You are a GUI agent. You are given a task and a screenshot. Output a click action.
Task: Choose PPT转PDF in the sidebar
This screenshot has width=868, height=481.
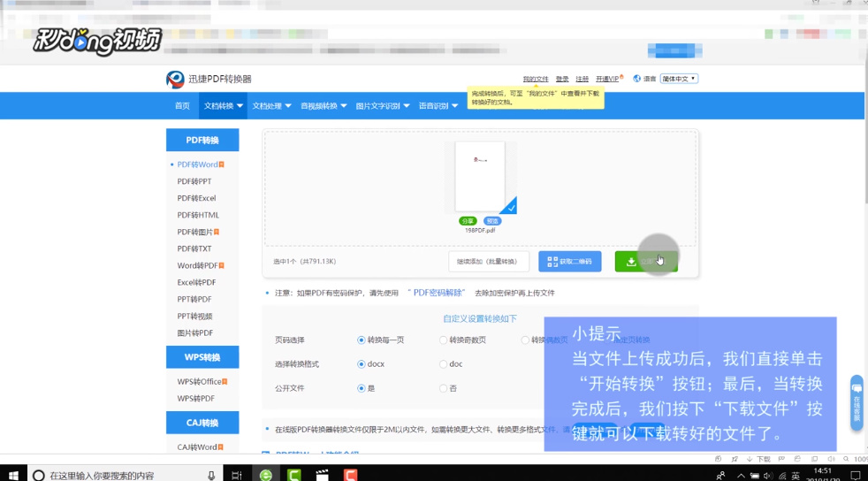coord(194,300)
